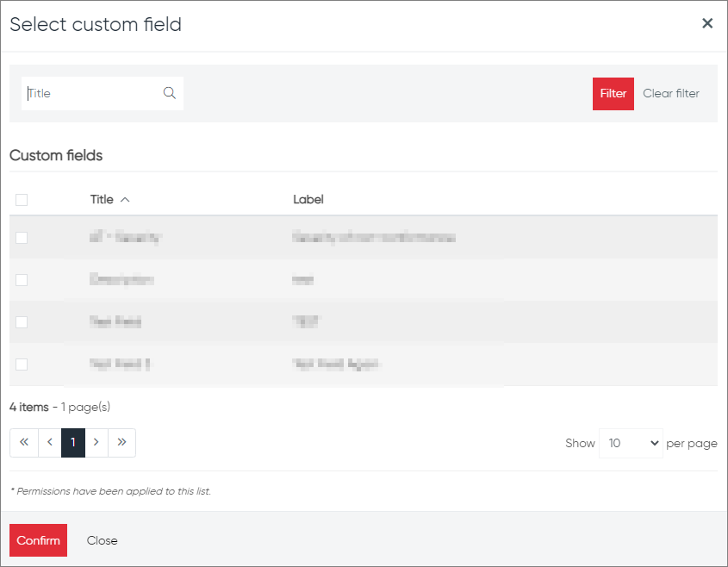Close the Select custom field dialog with X
Screen dimensions: 728x567
tap(707, 23)
